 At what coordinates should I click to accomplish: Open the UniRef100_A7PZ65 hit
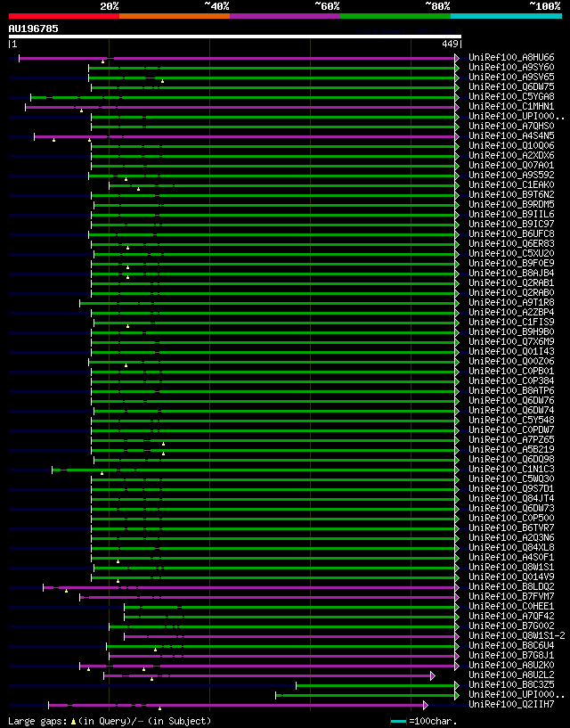[511, 439]
